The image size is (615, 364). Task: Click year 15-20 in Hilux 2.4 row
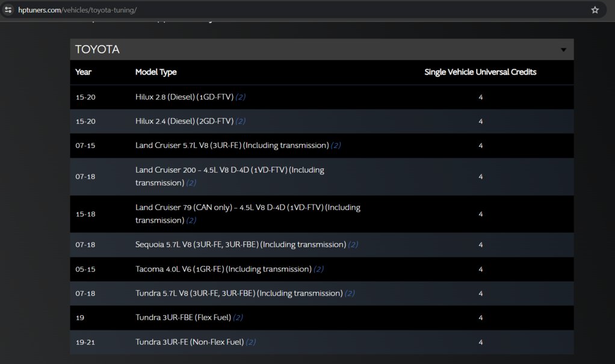[x=85, y=122]
